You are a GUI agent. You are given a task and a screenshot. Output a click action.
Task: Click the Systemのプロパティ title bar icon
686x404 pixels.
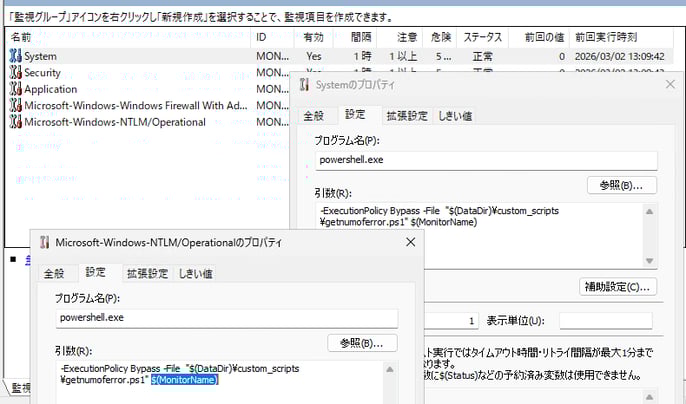304,84
